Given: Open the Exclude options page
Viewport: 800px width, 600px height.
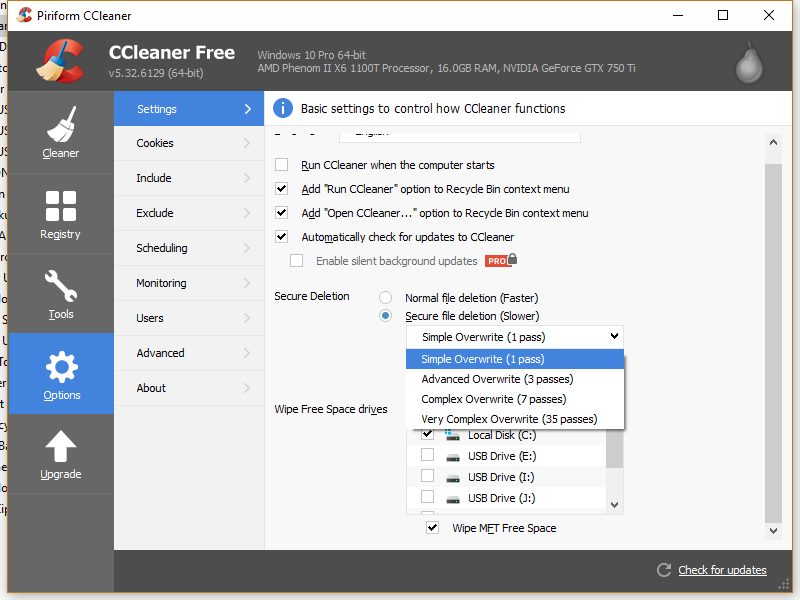Looking at the screenshot, I should pos(189,213).
